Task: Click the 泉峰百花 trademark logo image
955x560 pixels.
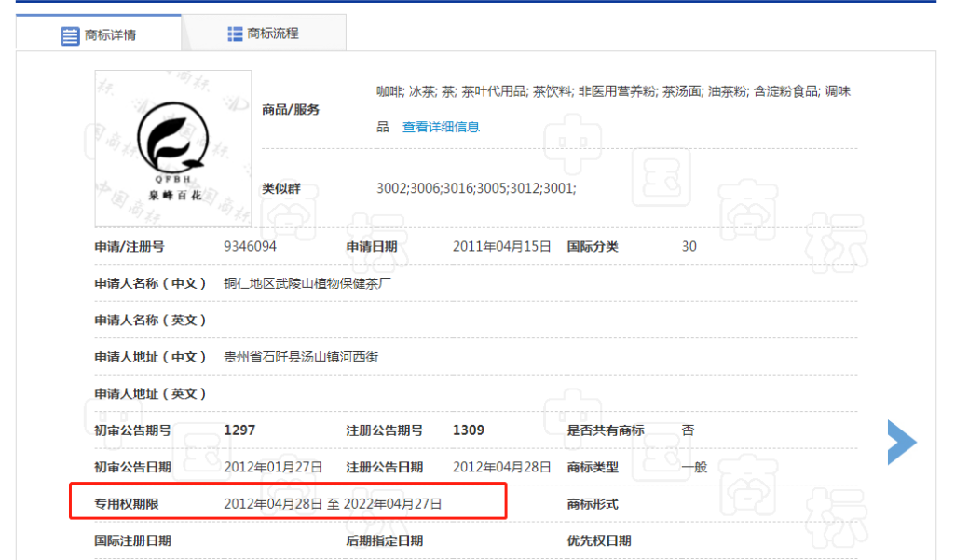Action: (x=172, y=147)
